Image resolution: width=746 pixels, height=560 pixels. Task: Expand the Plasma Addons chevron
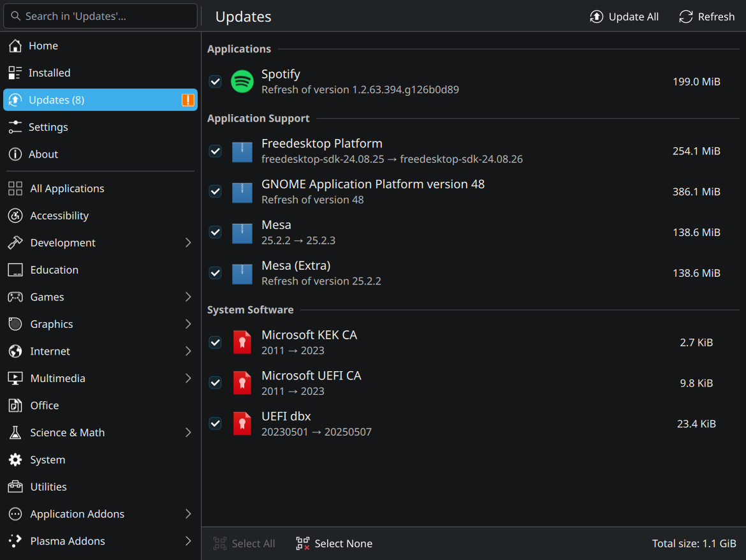pyautogui.click(x=188, y=541)
